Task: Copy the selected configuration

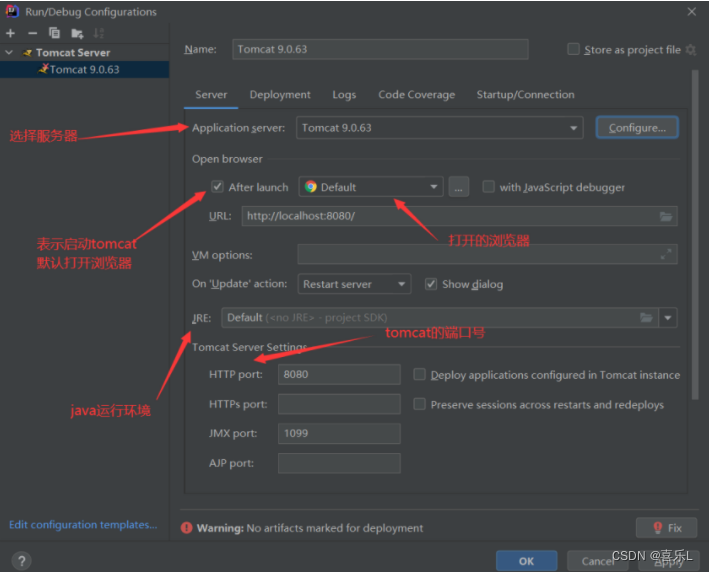Action: tap(54, 33)
